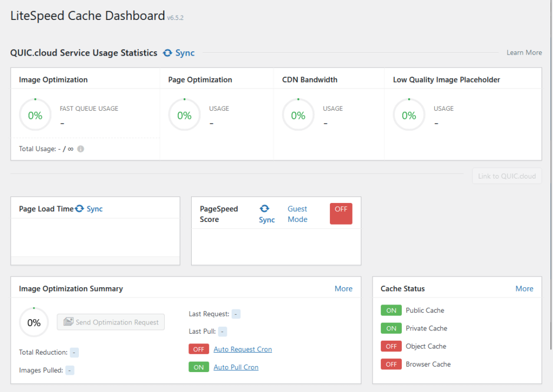This screenshot has width=553, height=392.
Task: Toggle the Browser Cache OFF badge
Action: click(391, 364)
